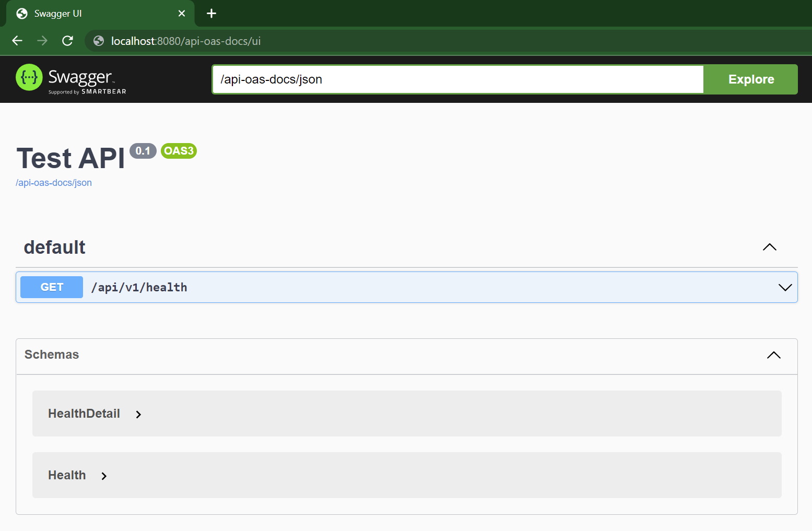Expand the Health schema arrow

click(104, 476)
